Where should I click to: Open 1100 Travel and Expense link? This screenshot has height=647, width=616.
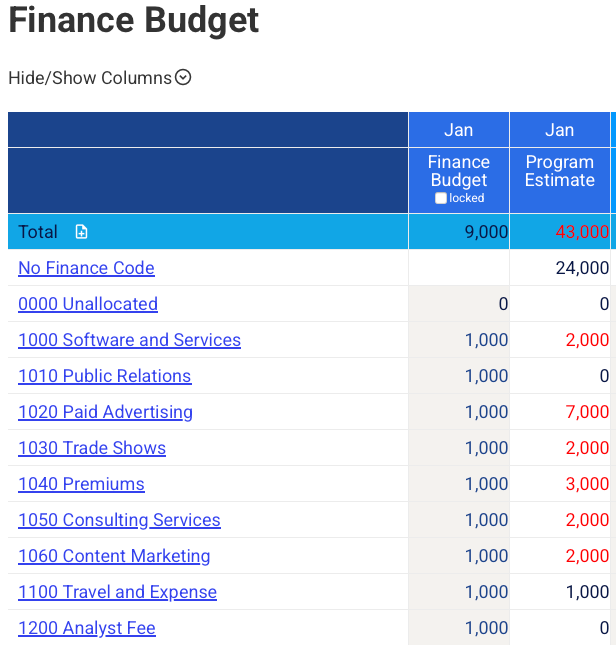point(117,592)
